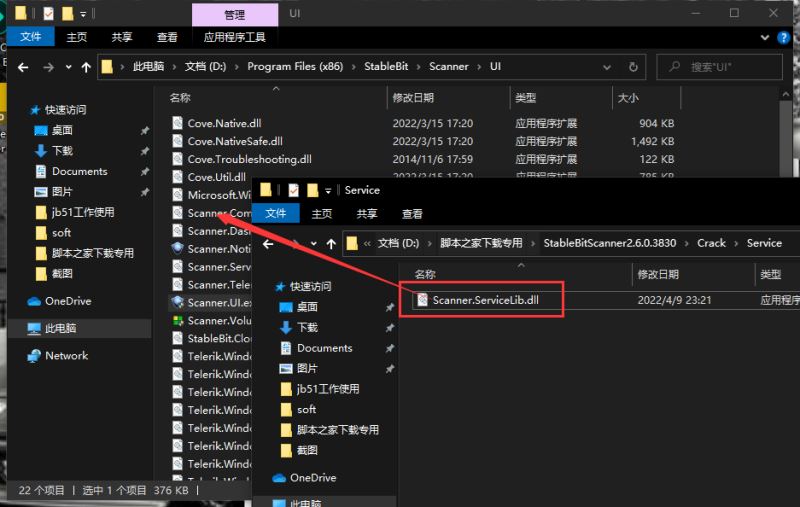Click the forward arrow in UI window

tap(48, 67)
